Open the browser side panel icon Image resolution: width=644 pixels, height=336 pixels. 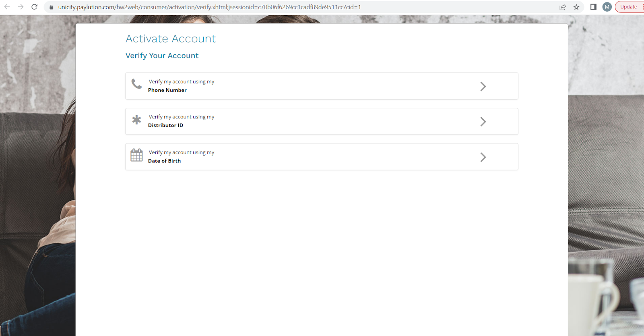pyautogui.click(x=593, y=7)
